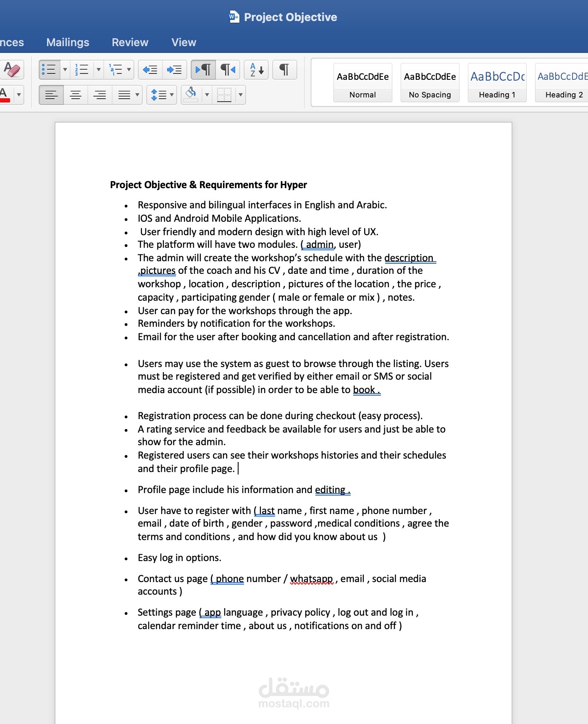Screen dimensions: 588x724
Task: Apply the Heading 1 style
Action: click(497, 83)
